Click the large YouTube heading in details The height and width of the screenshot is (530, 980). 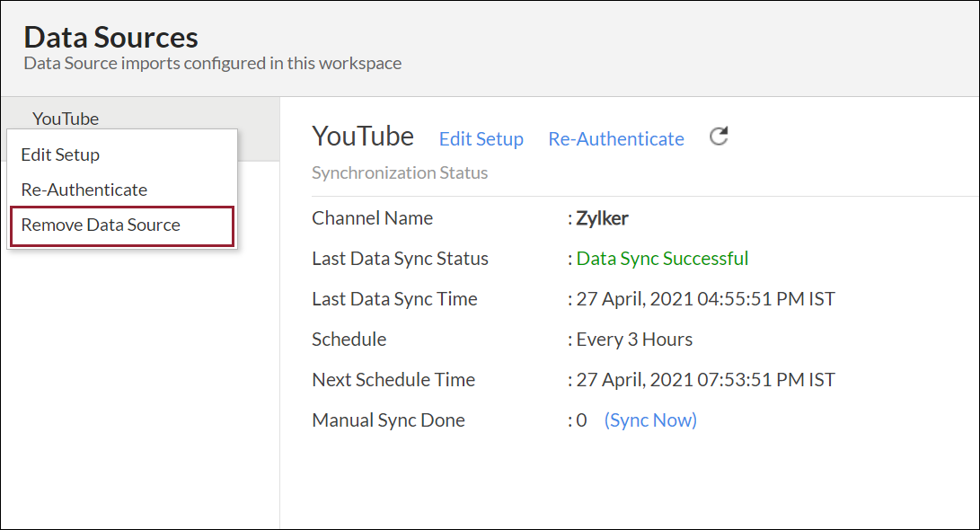(363, 136)
